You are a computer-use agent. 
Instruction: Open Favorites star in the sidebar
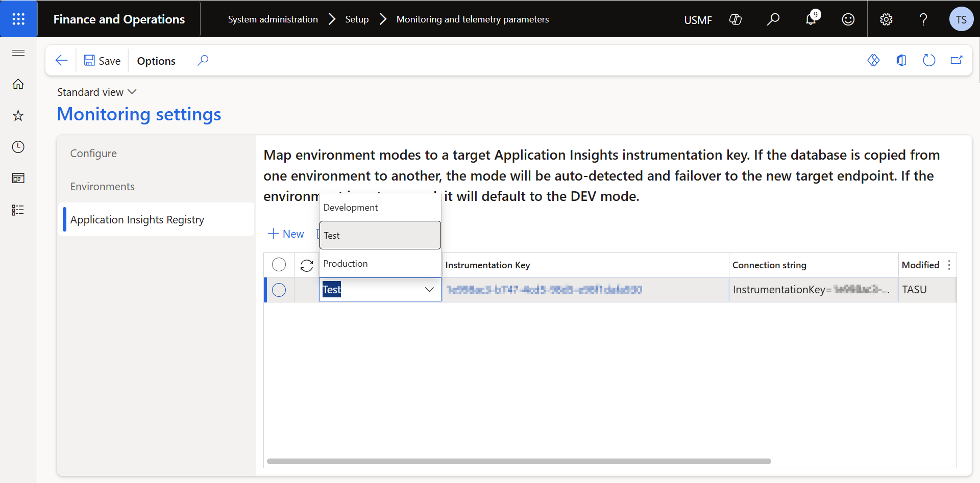coord(18,116)
